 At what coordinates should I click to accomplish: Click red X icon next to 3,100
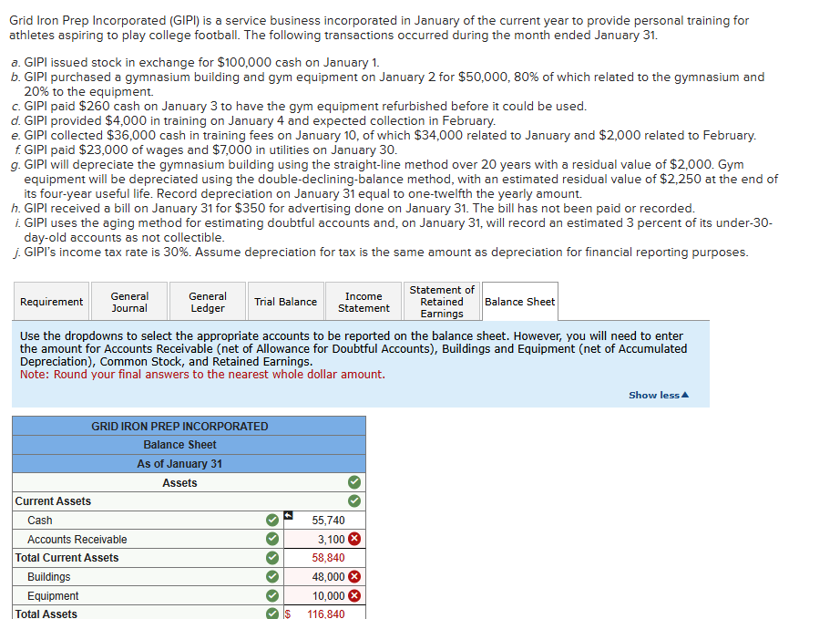354,539
